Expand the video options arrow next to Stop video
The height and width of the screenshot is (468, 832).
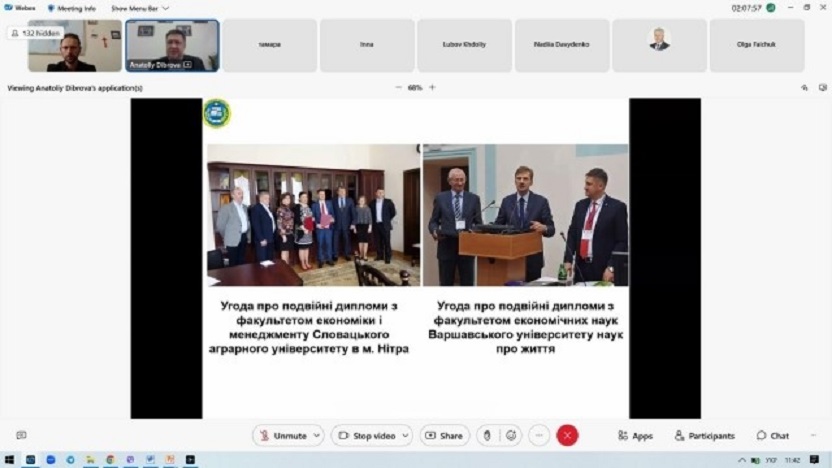click(405, 436)
